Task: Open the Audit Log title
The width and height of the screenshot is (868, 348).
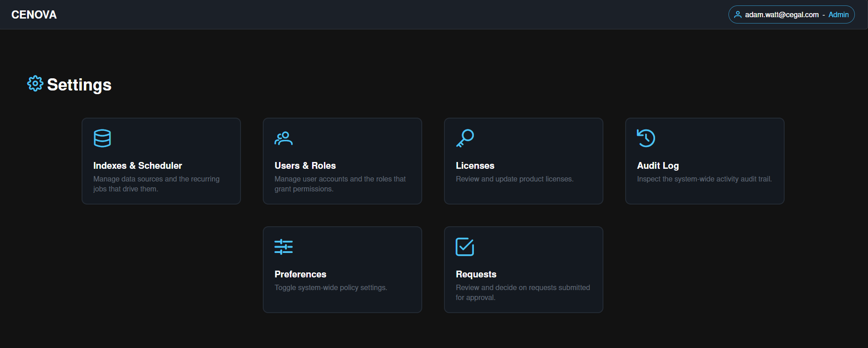Action: [x=658, y=166]
